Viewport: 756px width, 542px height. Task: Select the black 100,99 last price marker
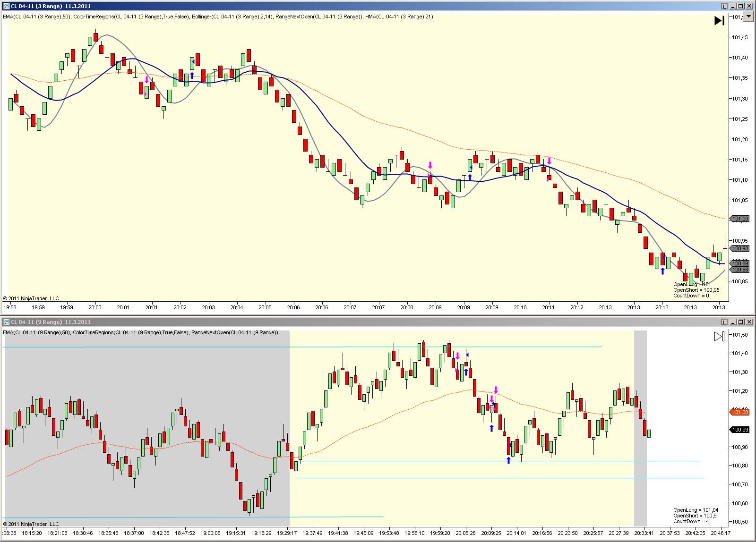[740, 430]
